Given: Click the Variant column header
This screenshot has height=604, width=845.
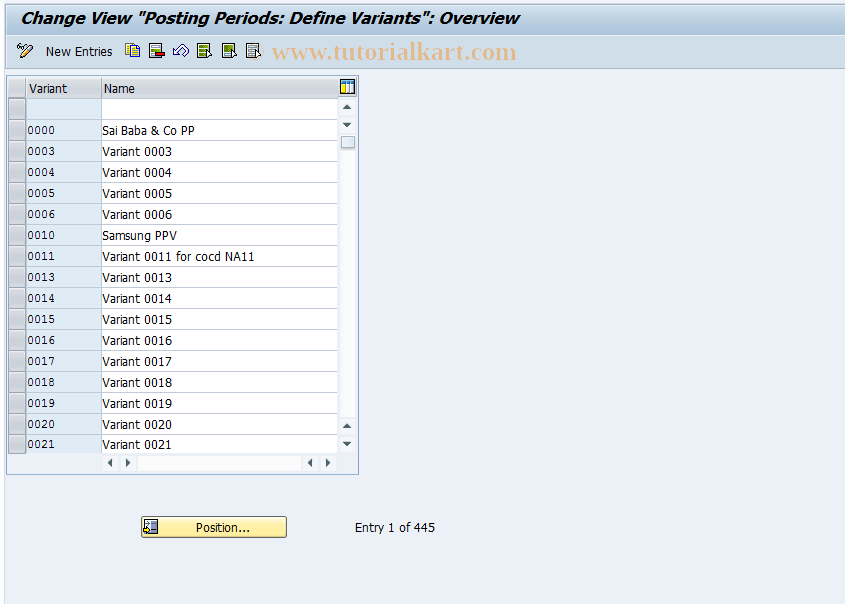Looking at the screenshot, I should (x=62, y=88).
